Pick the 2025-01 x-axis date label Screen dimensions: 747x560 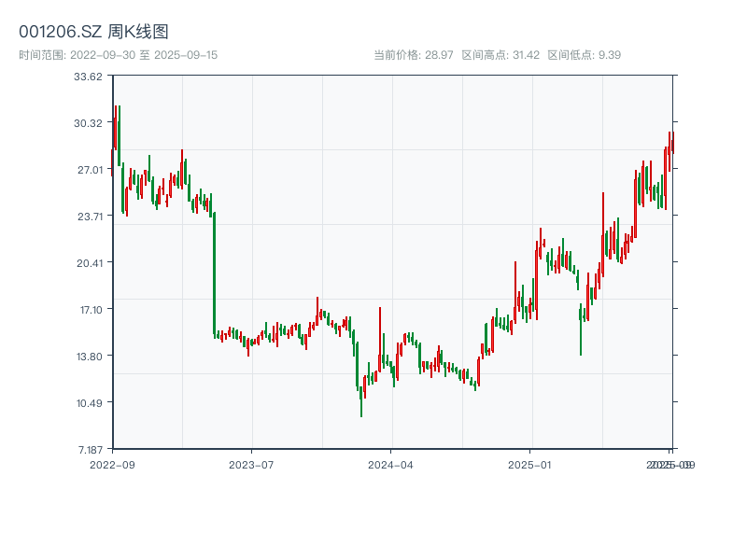coord(531,464)
